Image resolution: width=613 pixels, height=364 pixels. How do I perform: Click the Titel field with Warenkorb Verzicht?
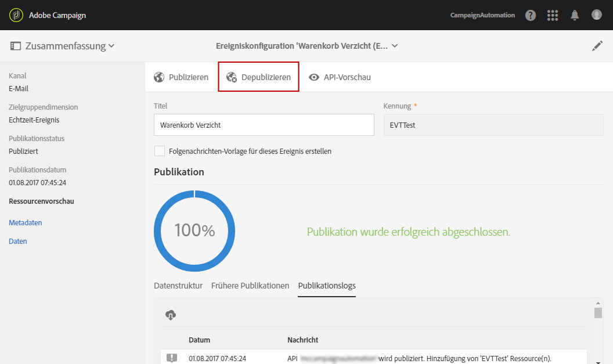pyautogui.click(x=264, y=125)
